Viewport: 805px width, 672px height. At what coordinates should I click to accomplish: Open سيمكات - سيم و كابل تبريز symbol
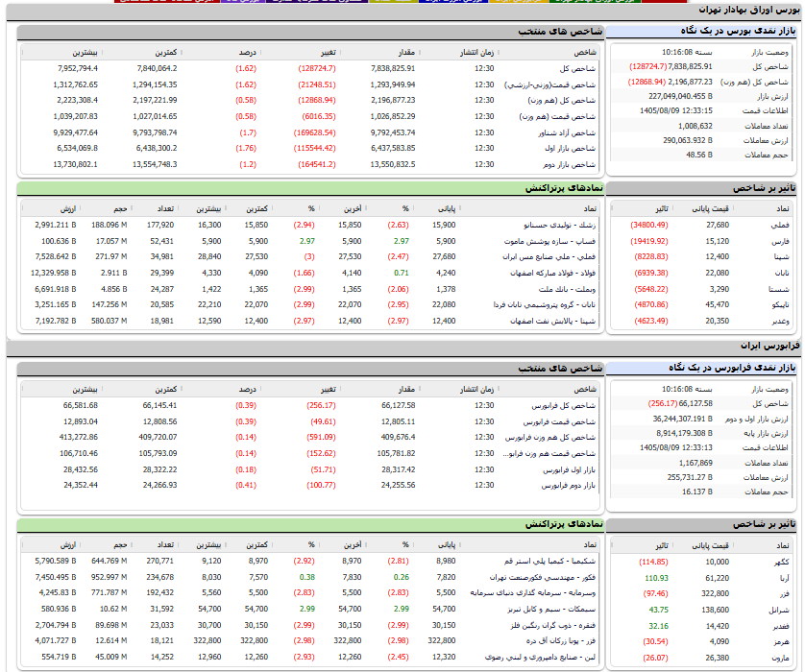(551, 610)
